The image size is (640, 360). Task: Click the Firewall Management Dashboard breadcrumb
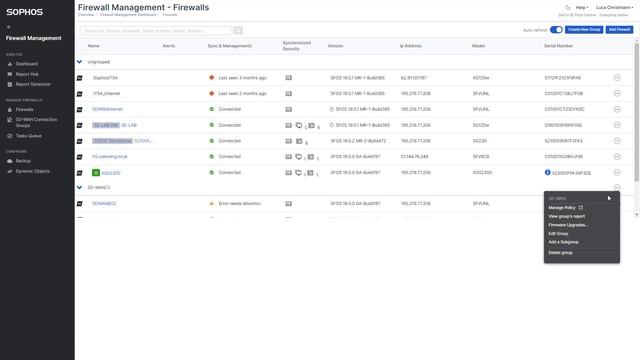tap(128, 15)
